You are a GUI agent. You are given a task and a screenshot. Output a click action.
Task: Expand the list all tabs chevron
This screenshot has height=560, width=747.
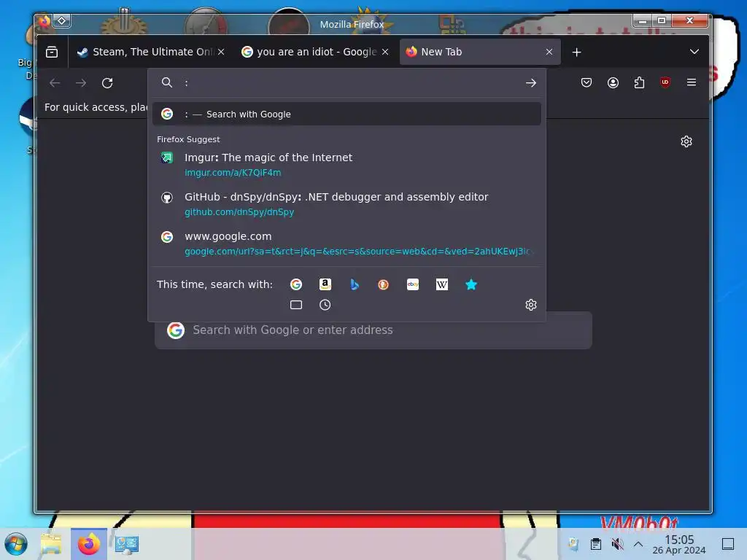click(x=694, y=52)
